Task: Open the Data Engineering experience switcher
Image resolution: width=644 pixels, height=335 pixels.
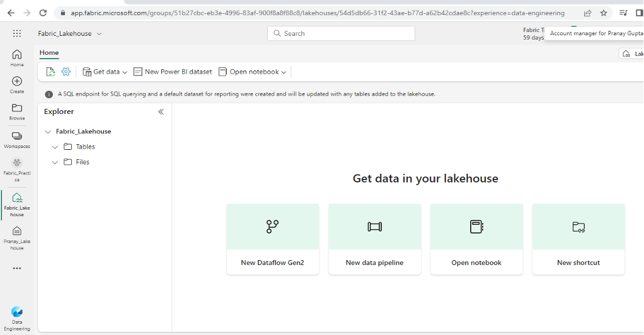Action: tap(17, 319)
